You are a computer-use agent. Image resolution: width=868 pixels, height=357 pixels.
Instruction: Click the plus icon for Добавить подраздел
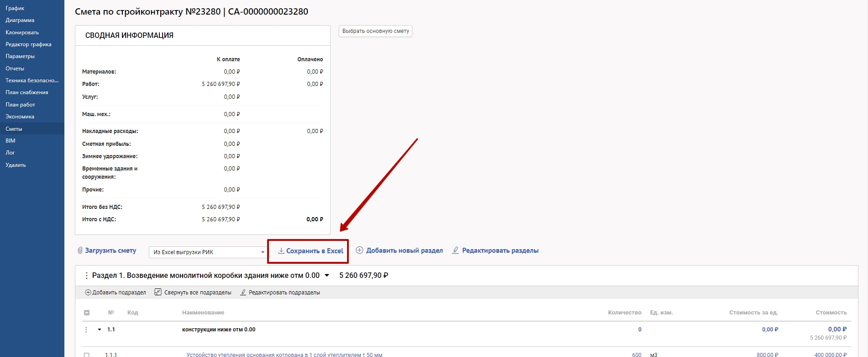pyautogui.click(x=88, y=293)
